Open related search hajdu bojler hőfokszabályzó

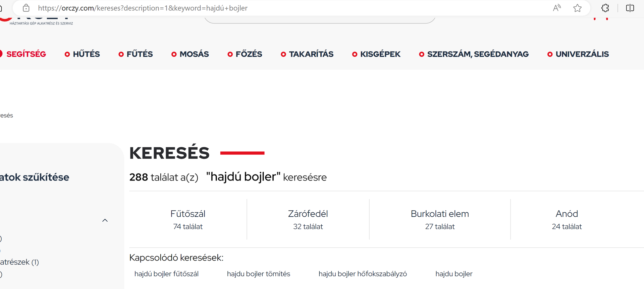point(363,274)
